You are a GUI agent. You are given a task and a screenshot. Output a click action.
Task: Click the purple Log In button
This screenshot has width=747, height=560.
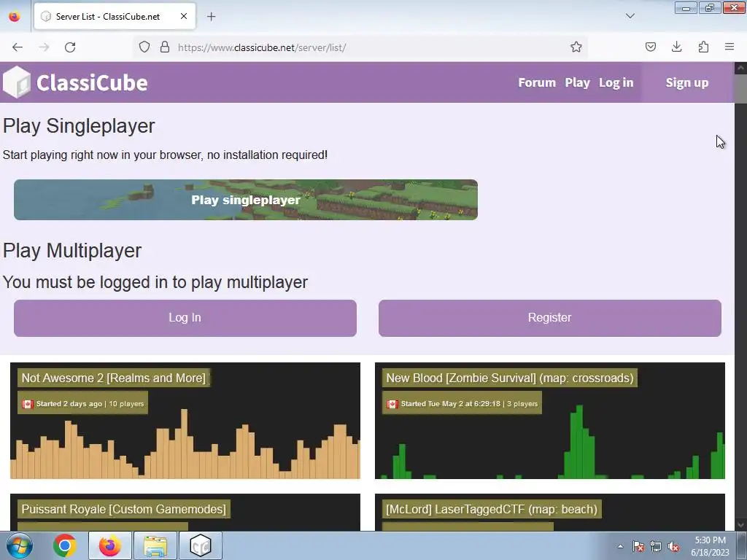tap(185, 318)
